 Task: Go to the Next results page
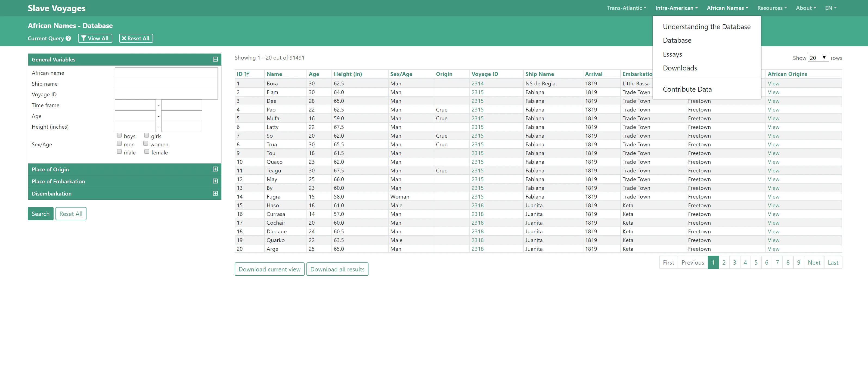[x=814, y=263]
